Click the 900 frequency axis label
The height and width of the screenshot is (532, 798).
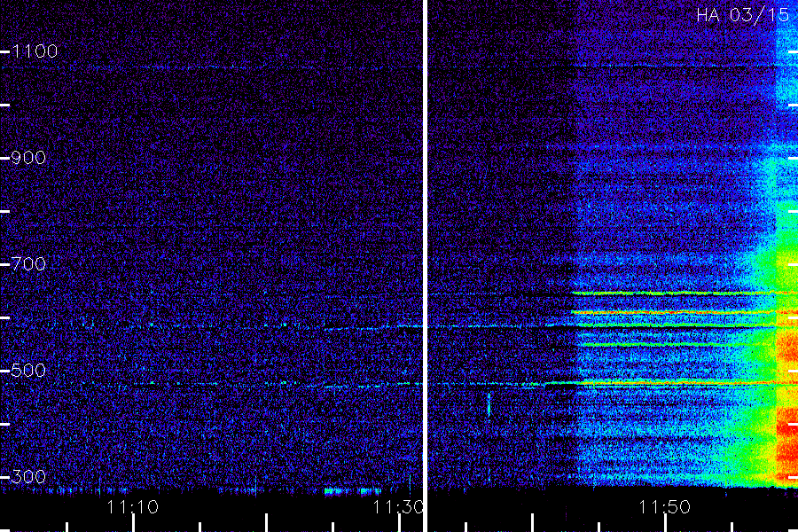pos(28,158)
